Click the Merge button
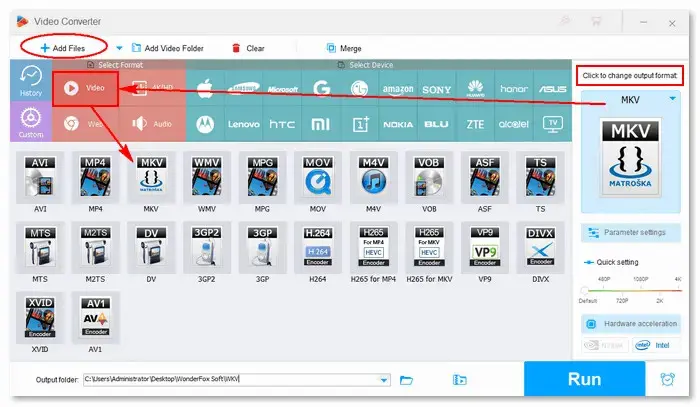700x407 pixels. tap(344, 48)
